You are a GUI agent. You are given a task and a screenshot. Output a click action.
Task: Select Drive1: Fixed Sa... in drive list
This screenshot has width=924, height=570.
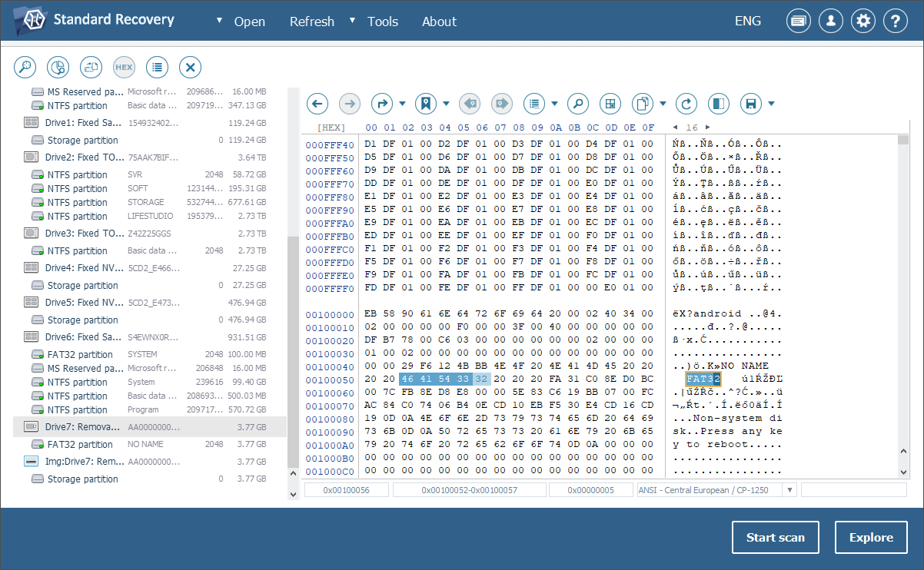click(149, 122)
